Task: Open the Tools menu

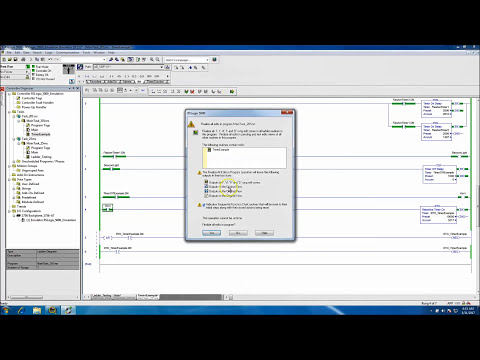Action: pyautogui.click(x=86, y=53)
